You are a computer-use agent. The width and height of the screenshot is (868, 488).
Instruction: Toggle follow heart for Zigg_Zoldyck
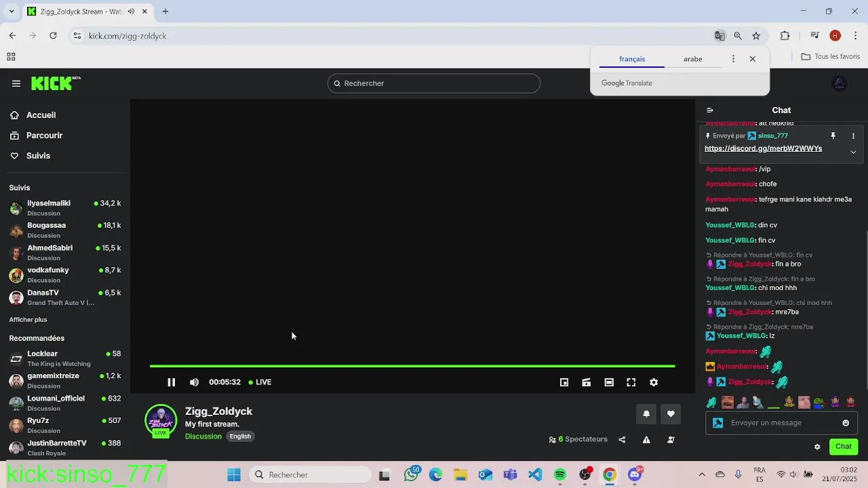(x=671, y=414)
